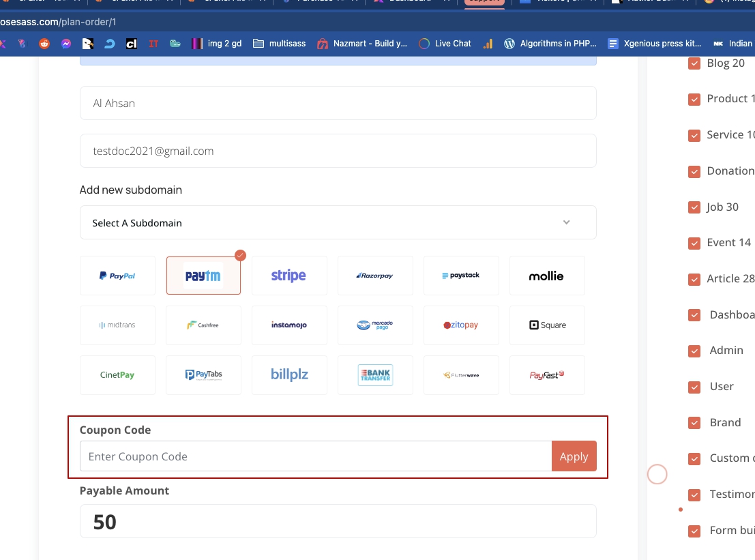Toggle the Custom feature checkbox

[694, 458]
